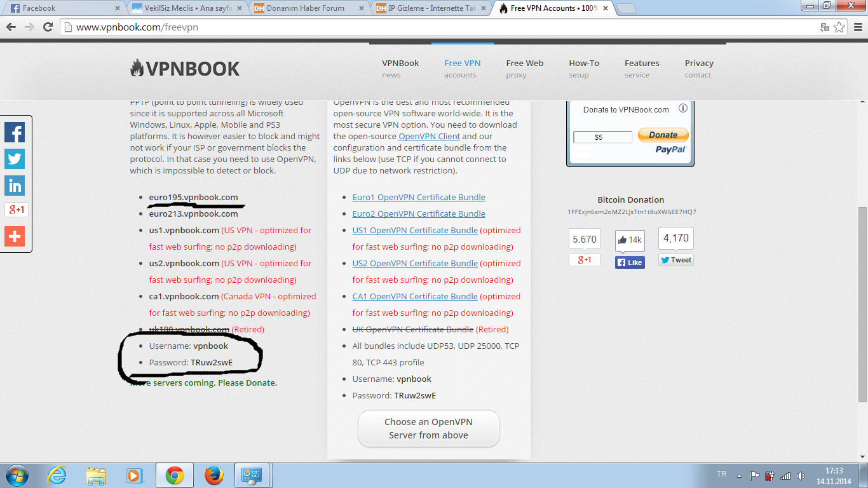Share page via LinkedIn sidebar icon
868x488 pixels.
pos(15,186)
